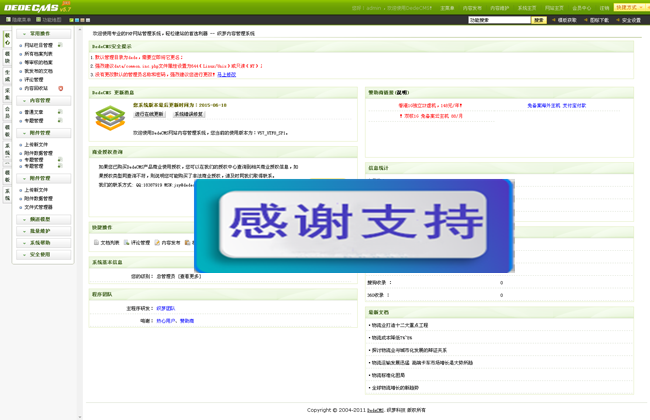Click the 评论管理 quick action icon
650x420 pixels.
[126, 243]
